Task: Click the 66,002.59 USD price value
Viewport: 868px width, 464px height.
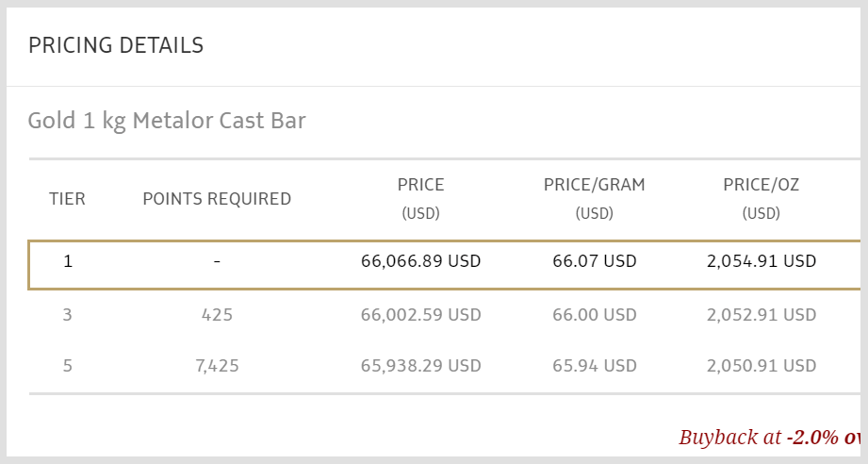Action: coord(420,315)
